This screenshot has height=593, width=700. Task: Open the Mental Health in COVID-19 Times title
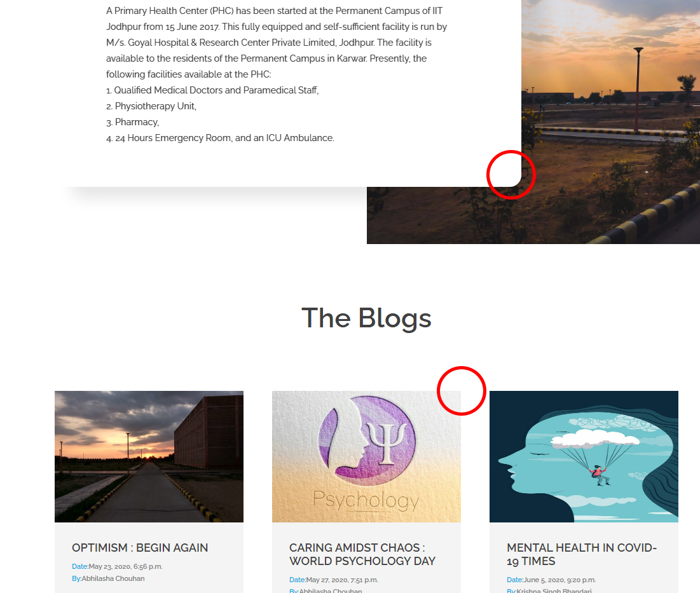(x=582, y=554)
